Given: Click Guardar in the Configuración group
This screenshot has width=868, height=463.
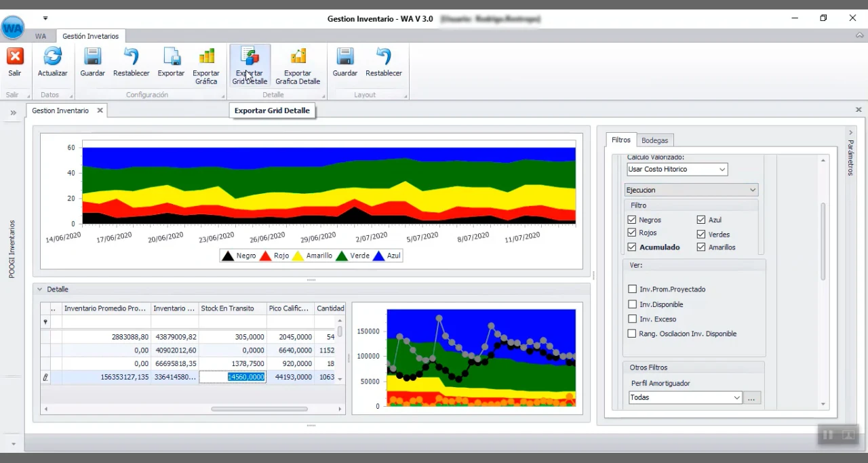Looking at the screenshot, I should pyautogui.click(x=92, y=57).
